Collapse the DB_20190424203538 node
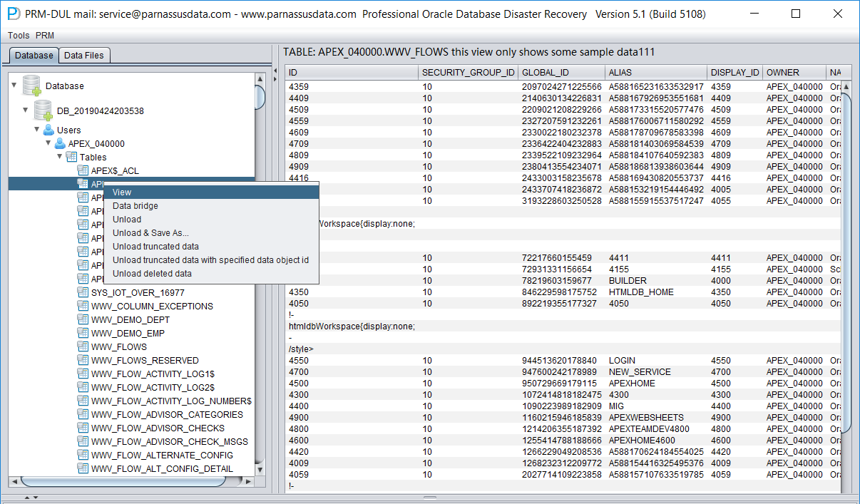Screen dimensions: 860x504 [26, 110]
